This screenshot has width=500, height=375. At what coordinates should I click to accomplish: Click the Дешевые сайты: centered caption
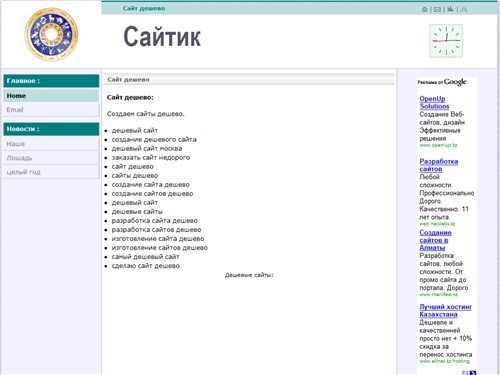click(x=249, y=275)
